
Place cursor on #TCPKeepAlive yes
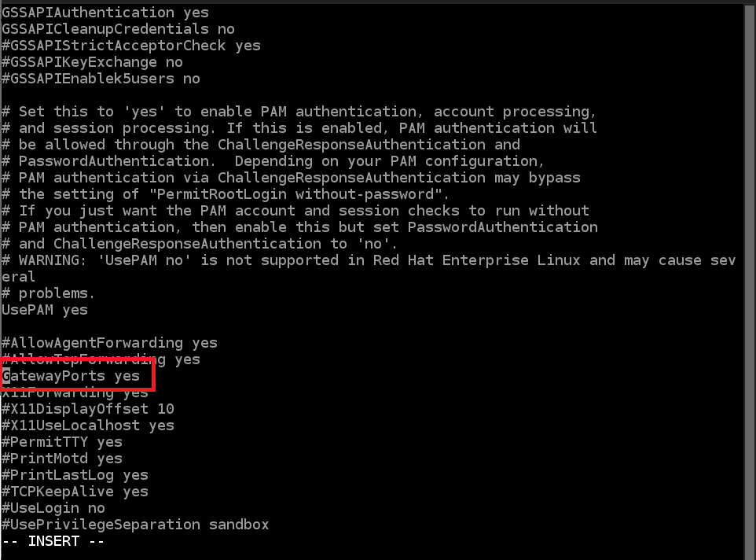[75, 492]
